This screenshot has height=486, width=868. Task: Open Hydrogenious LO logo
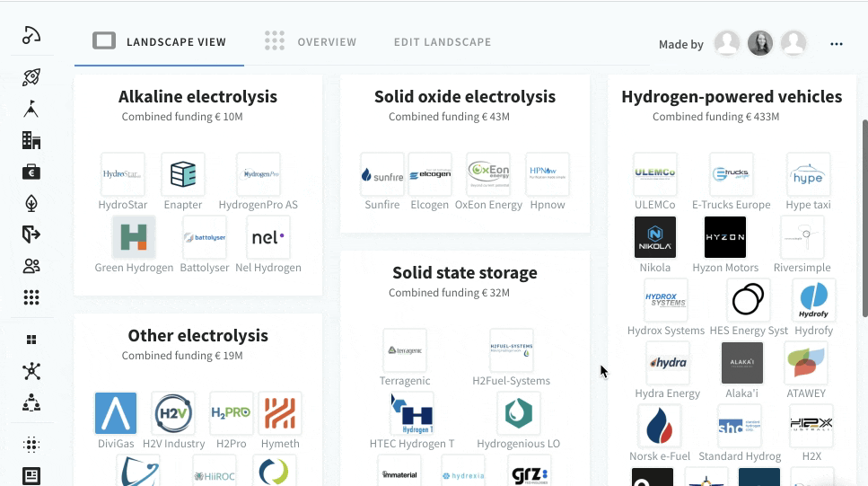coord(519,413)
